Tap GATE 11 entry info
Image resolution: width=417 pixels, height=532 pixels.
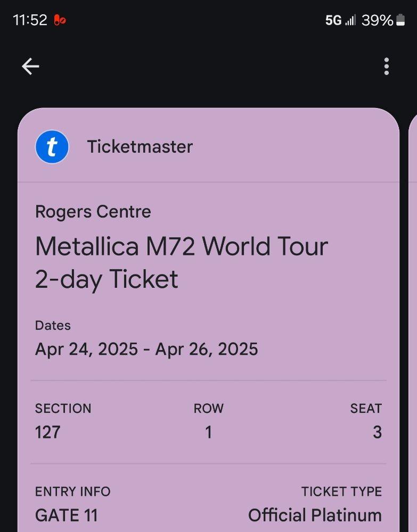pos(67,515)
